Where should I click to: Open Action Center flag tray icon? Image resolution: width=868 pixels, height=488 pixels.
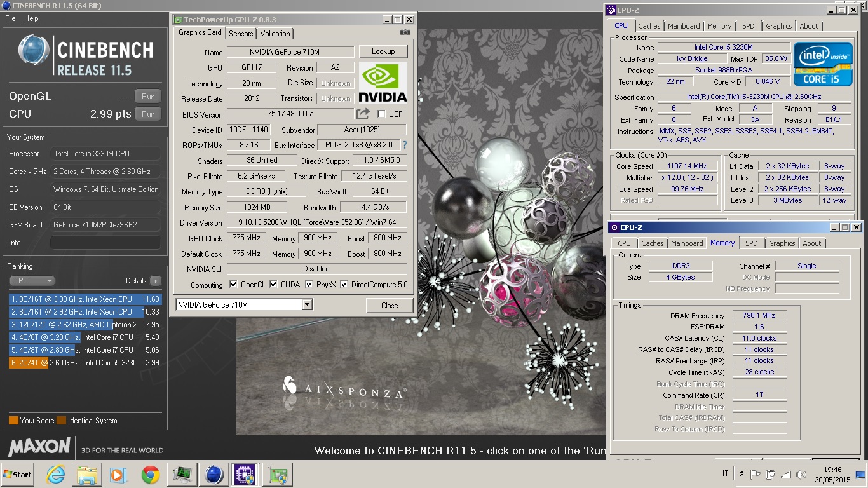tap(756, 474)
